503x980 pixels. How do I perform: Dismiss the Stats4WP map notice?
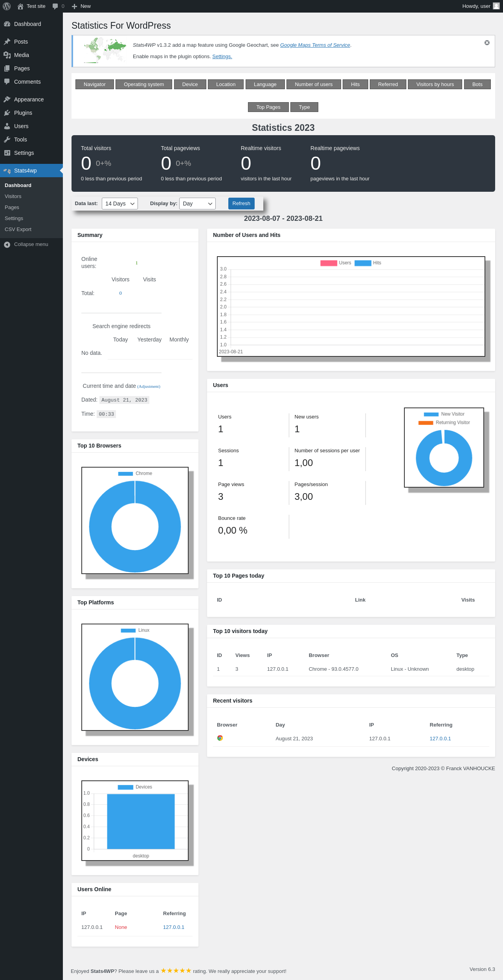487,43
